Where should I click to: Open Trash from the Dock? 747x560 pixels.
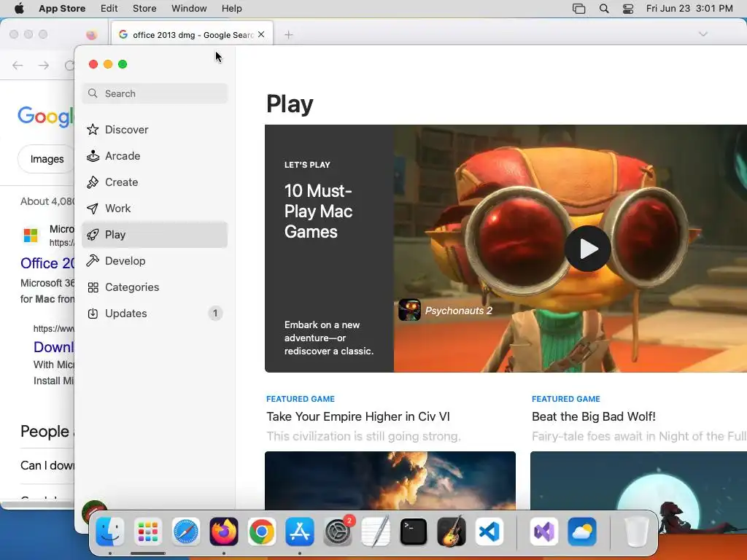tap(636, 532)
